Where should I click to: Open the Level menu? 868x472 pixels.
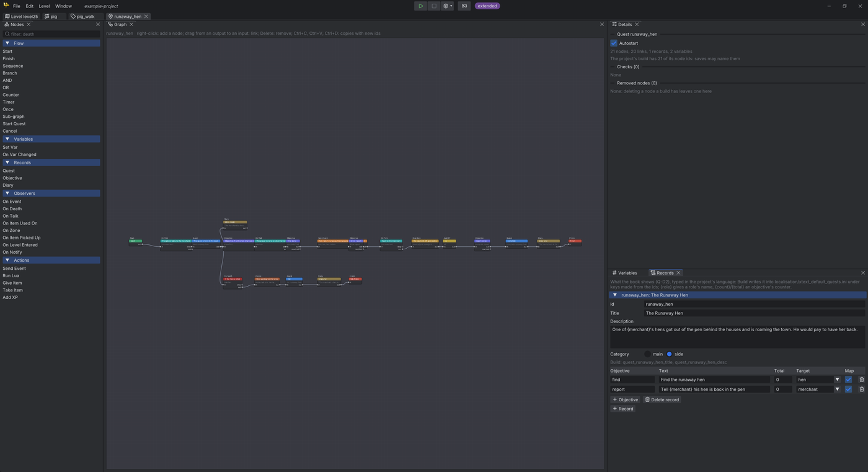click(44, 6)
